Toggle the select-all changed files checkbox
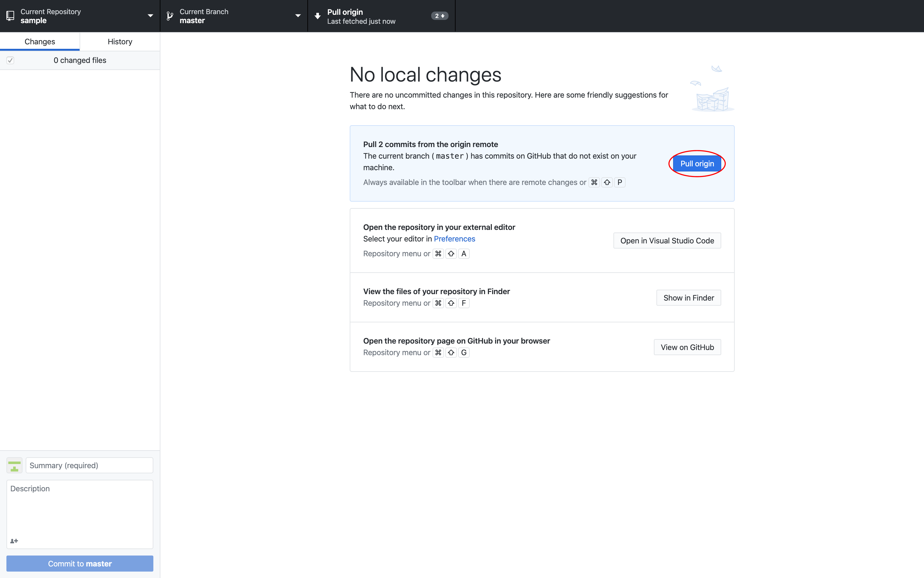Image resolution: width=924 pixels, height=578 pixels. click(10, 60)
